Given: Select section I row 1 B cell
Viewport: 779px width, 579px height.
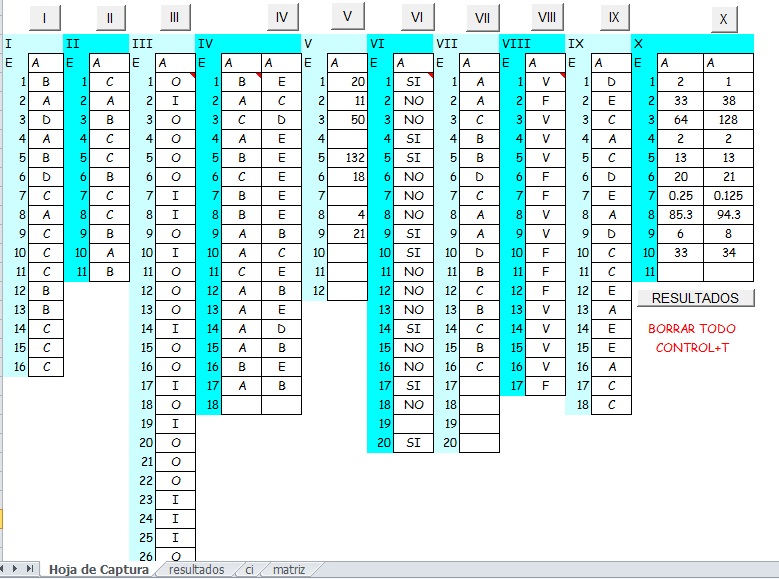Looking at the screenshot, I should [46, 82].
